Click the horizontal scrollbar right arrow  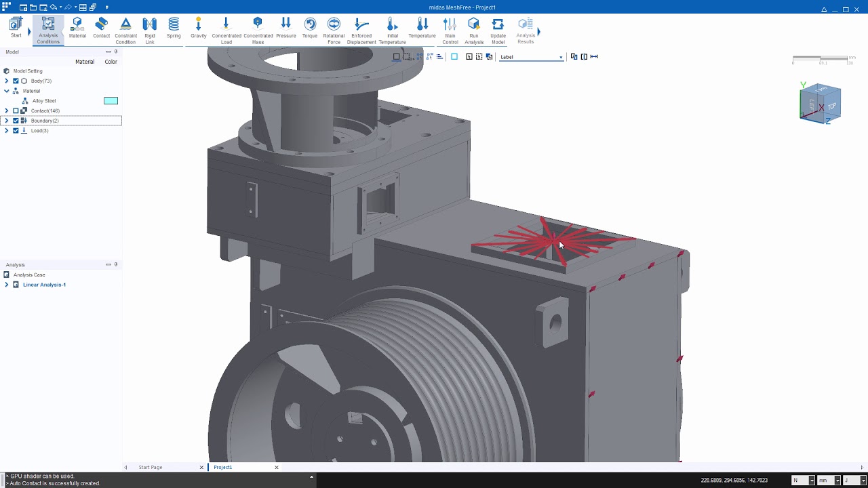point(863,467)
